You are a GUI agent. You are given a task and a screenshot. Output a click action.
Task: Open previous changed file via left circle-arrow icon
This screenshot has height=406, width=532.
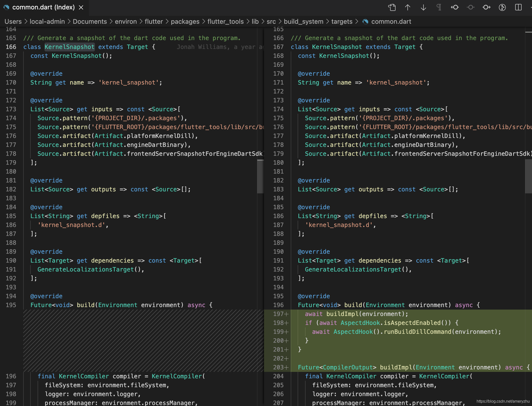(x=455, y=7)
